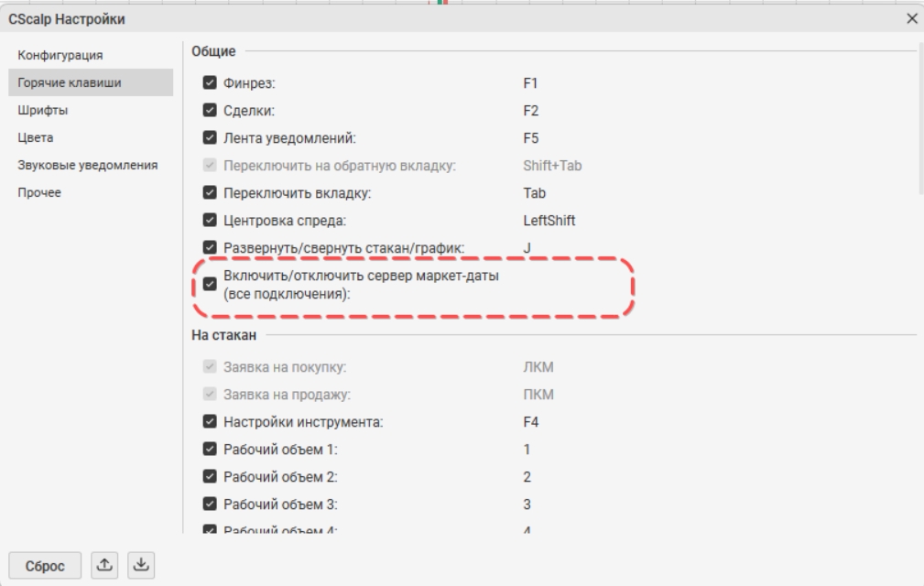Edit the F1 hotkey value for Финрез
Viewport: 924px width, 586px height.
pos(530,83)
